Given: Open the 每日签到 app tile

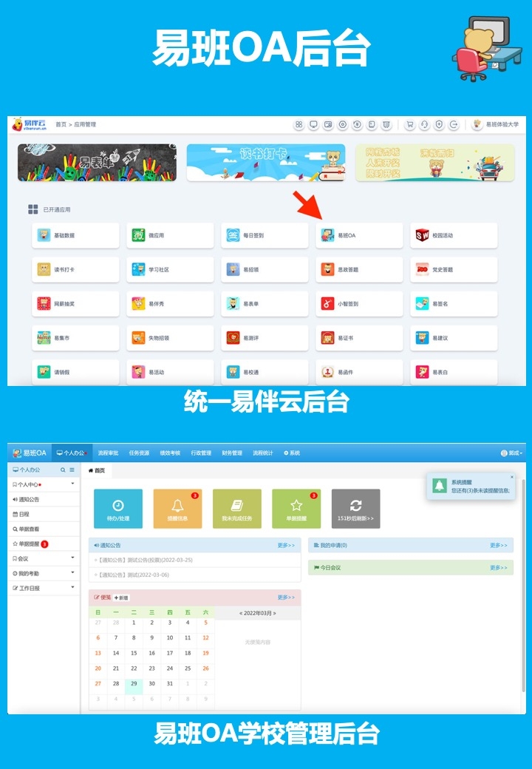Looking at the screenshot, I should coord(265,235).
